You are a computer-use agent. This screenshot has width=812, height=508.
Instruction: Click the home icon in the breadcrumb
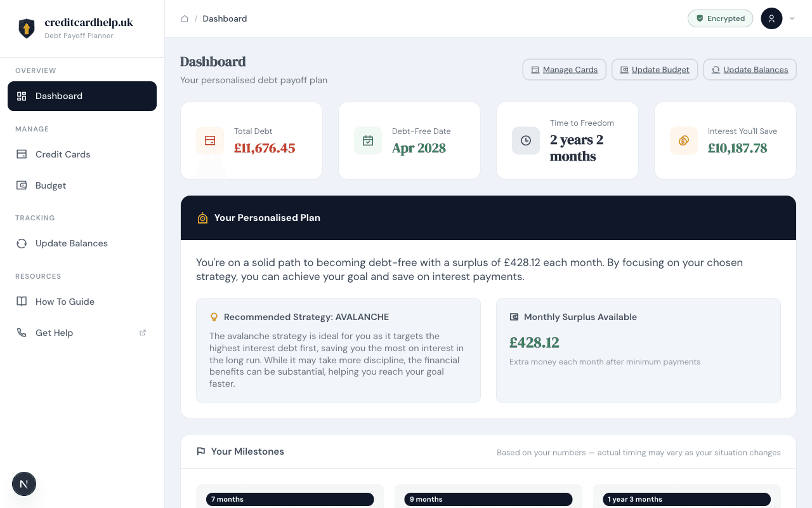(x=185, y=18)
